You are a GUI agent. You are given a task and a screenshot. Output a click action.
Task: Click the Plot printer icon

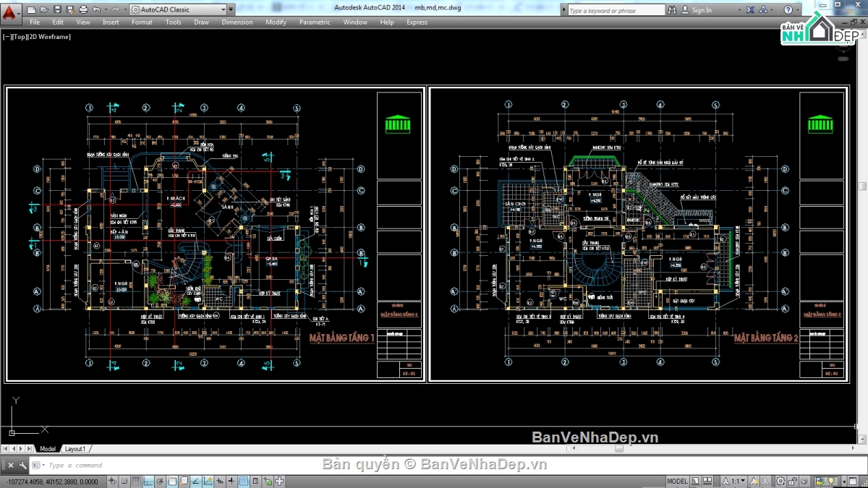coord(83,9)
